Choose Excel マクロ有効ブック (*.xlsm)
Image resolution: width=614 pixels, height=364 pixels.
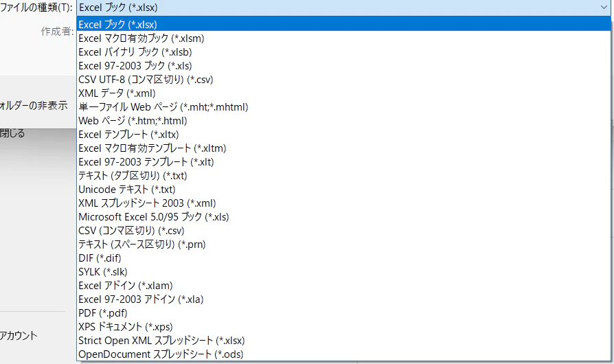click(x=343, y=38)
